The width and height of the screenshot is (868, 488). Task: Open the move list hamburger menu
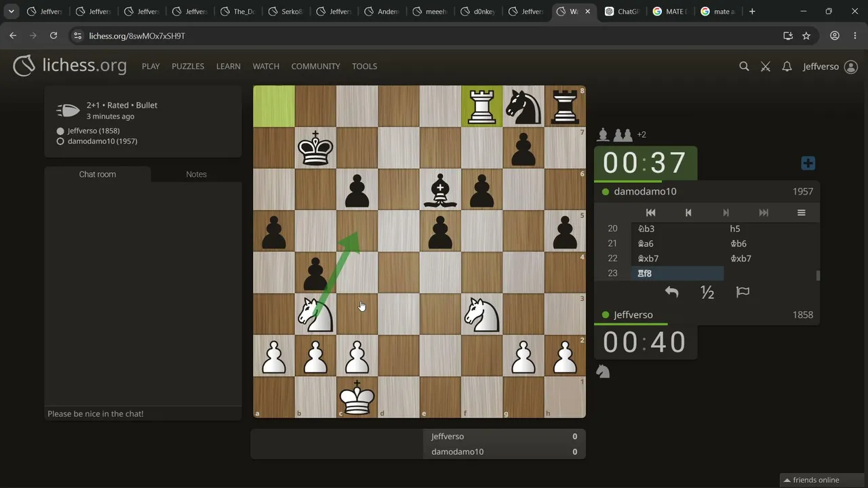[801, 213]
